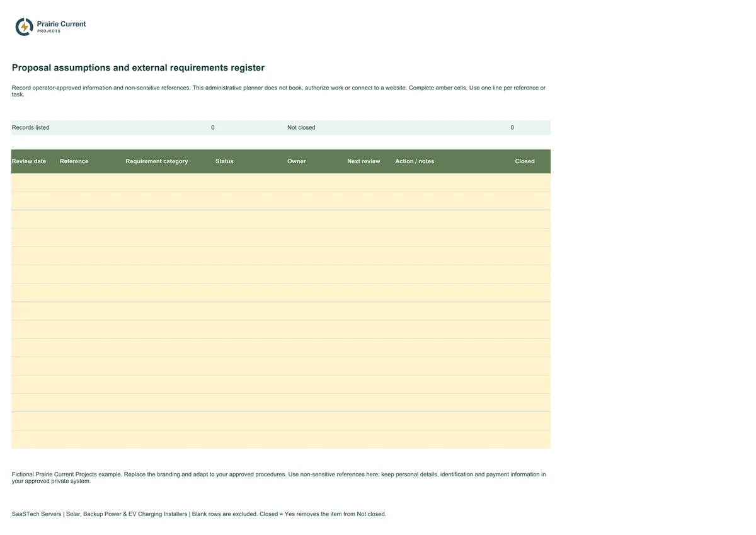Click the Closed column header
The width and height of the screenshot is (756, 535).
(x=525, y=161)
